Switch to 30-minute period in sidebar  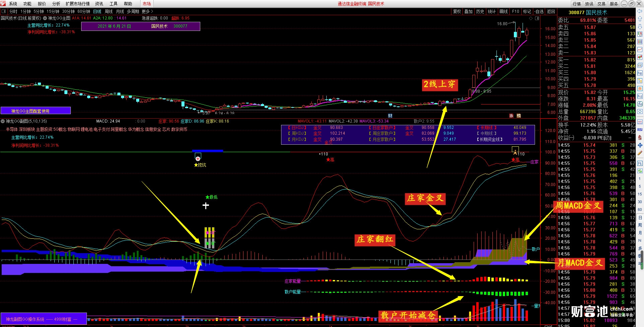[640, 202]
